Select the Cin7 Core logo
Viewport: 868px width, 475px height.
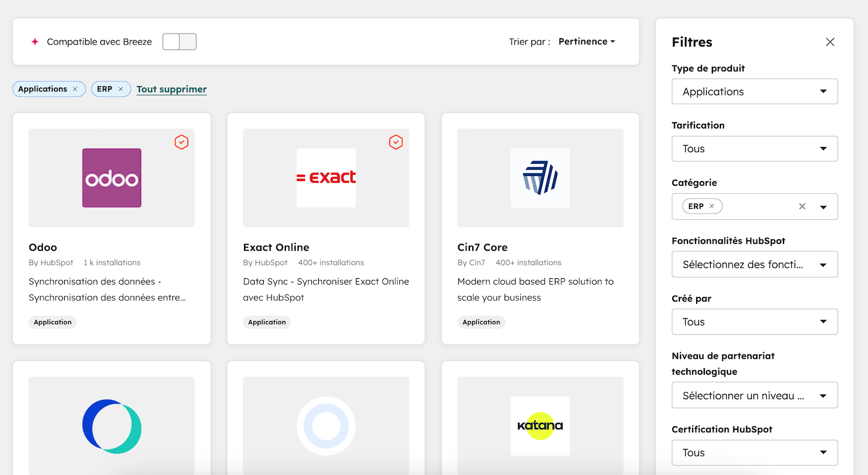pyautogui.click(x=540, y=178)
